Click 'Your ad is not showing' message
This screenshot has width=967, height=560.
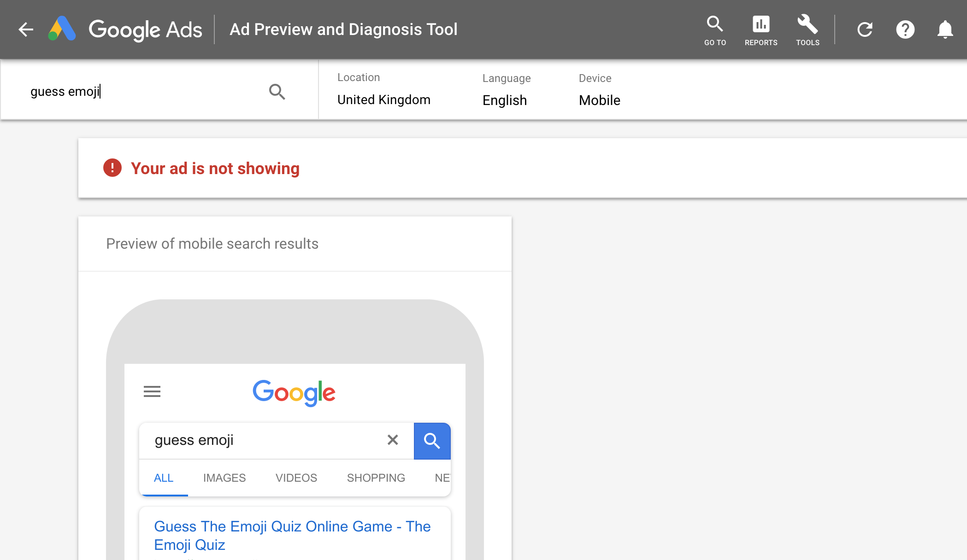click(215, 169)
